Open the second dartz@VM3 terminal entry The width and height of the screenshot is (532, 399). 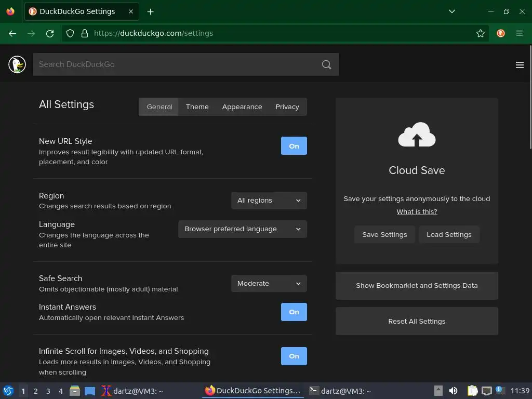(340, 391)
